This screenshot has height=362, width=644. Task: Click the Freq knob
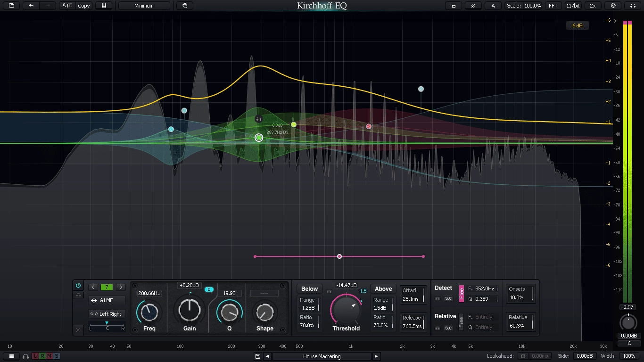(149, 312)
